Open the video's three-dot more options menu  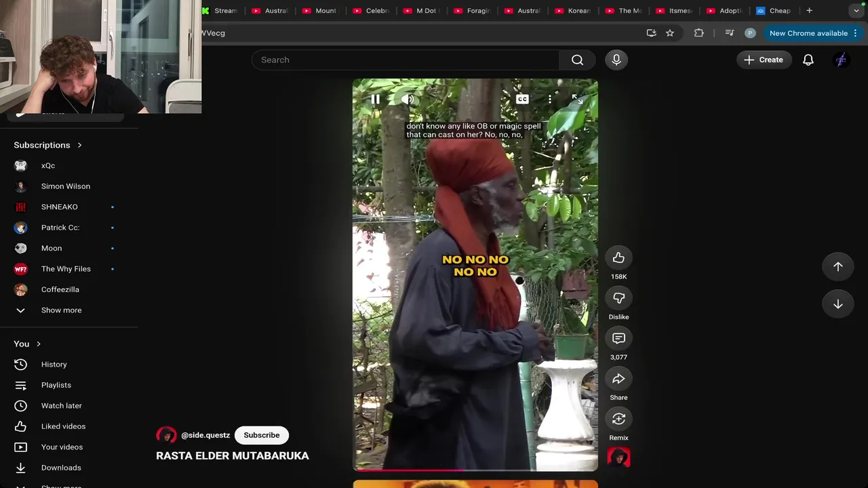550,99
